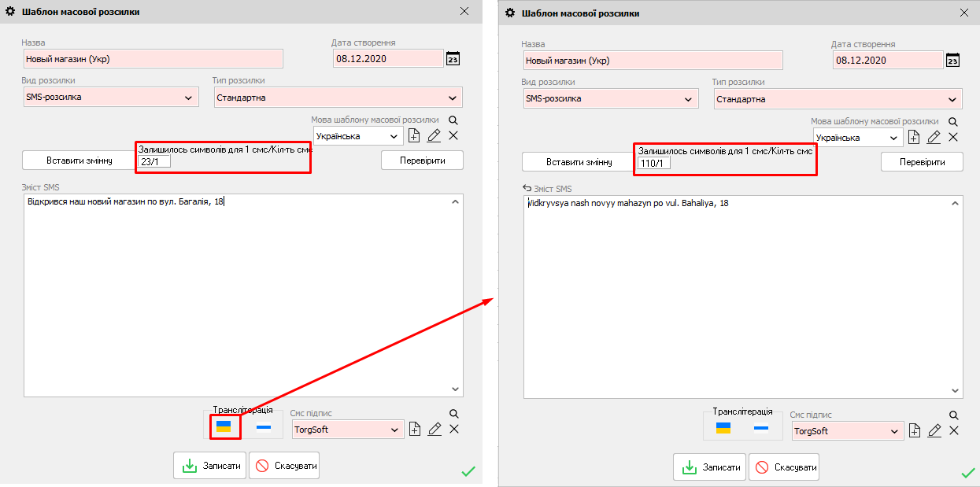Click search magnifier above template language in right dialog
This screenshot has width=980, height=487.
[x=952, y=122]
